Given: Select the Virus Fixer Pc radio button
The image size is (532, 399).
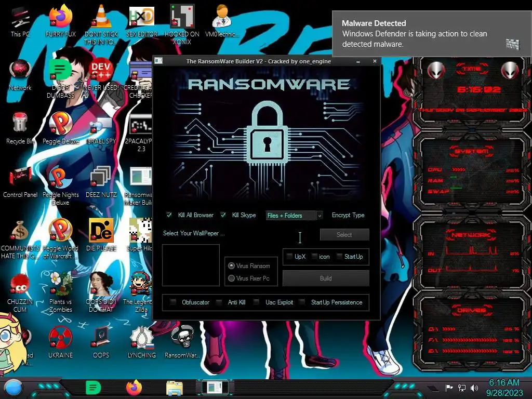Looking at the screenshot, I should (x=231, y=278).
